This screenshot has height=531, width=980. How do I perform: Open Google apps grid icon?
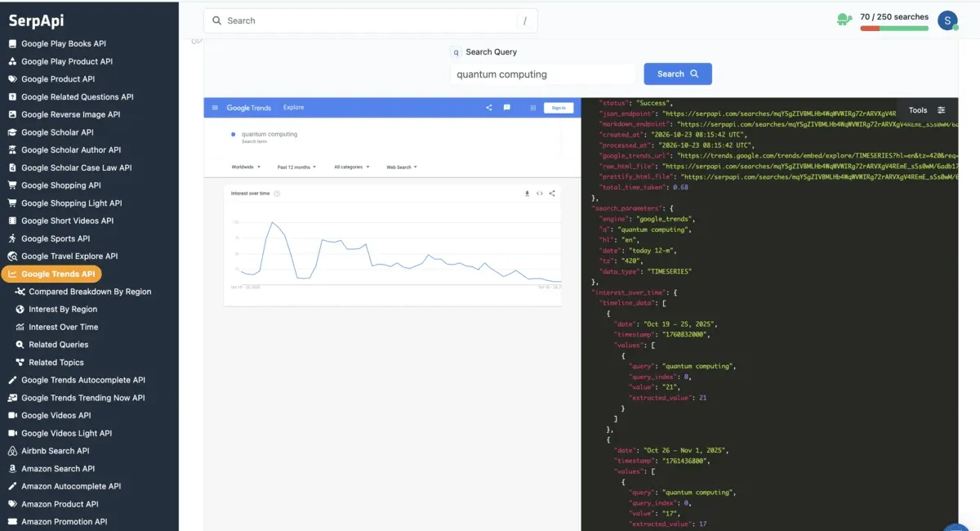tap(533, 108)
